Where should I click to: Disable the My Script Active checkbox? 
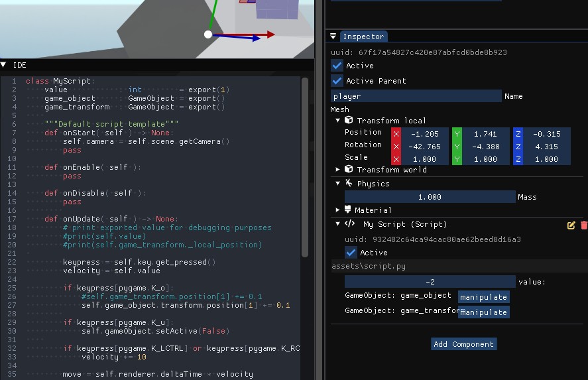(x=351, y=253)
